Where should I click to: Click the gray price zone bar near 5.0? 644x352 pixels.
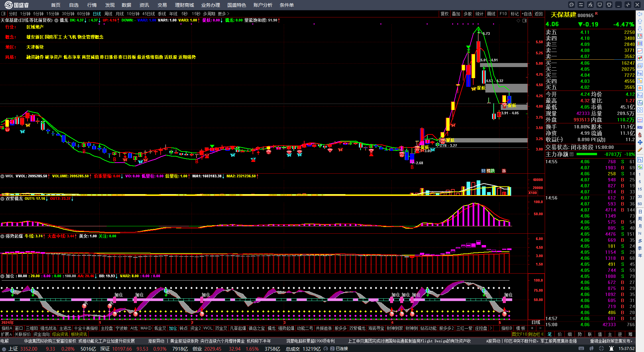pyautogui.click(x=504, y=65)
